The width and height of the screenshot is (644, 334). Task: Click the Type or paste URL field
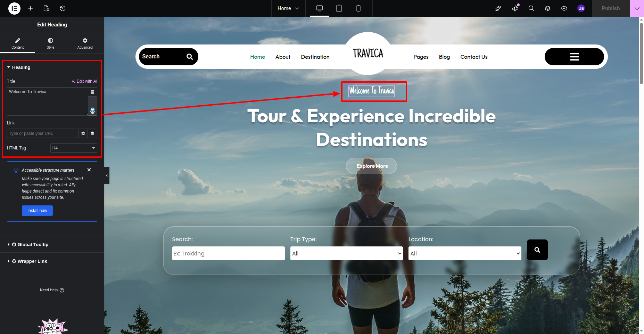42,133
